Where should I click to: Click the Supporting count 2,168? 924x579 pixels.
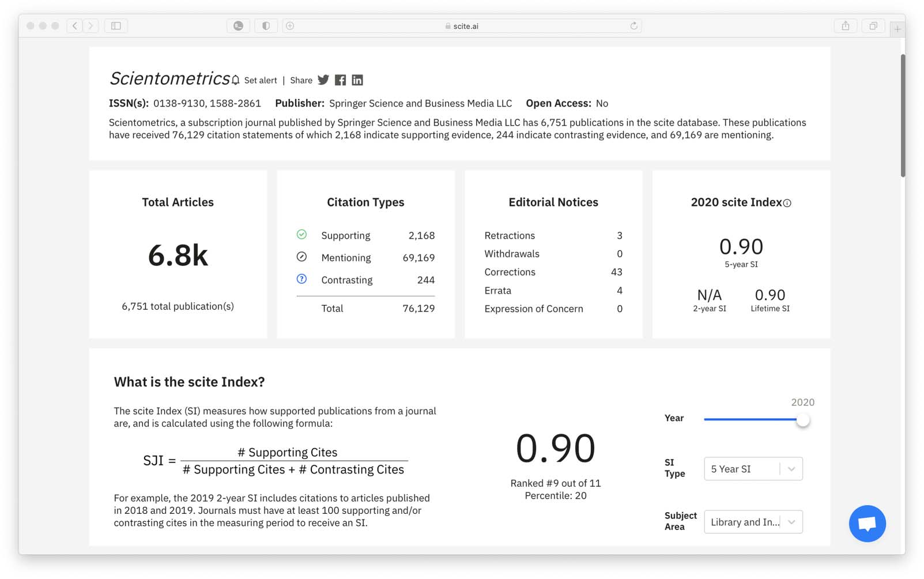pos(421,235)
